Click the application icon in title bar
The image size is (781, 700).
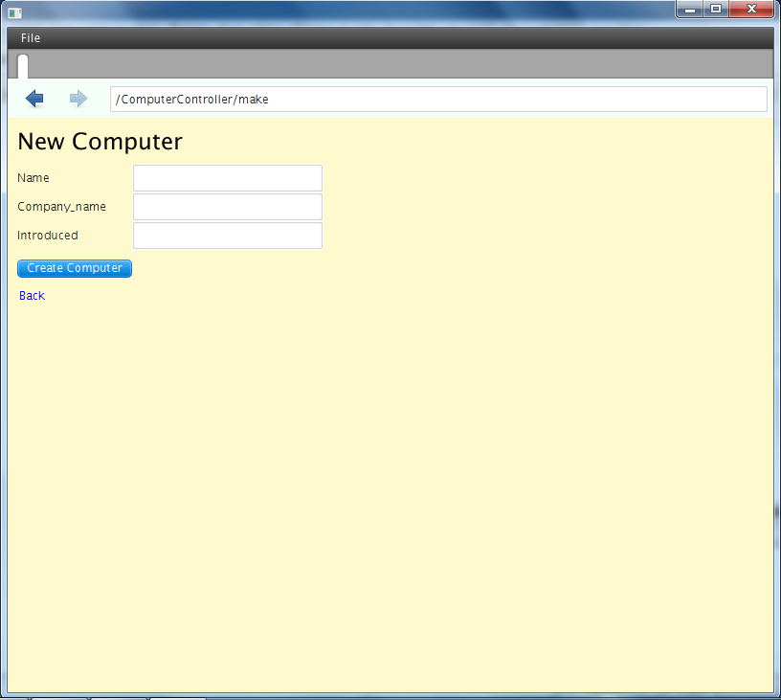(x=15, y=13)
